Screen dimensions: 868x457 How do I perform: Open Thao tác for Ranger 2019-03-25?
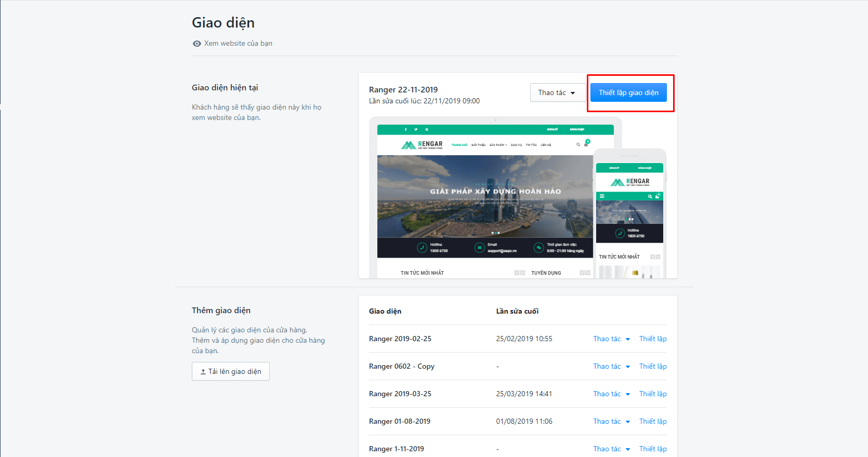coord(612,394)
